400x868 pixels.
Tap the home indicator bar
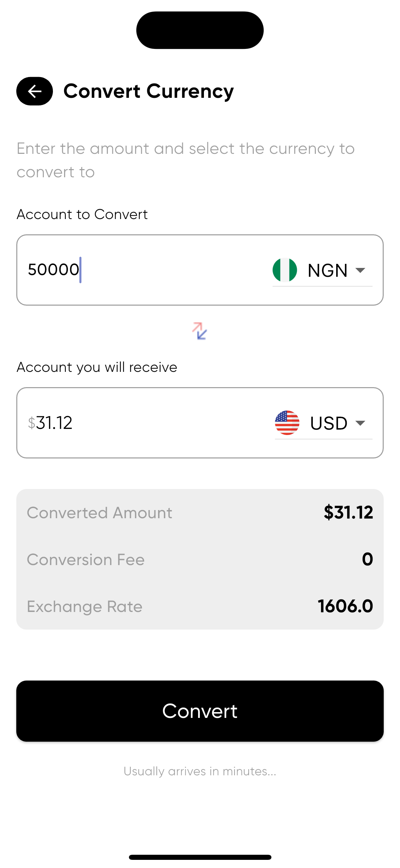coord(200,857)
